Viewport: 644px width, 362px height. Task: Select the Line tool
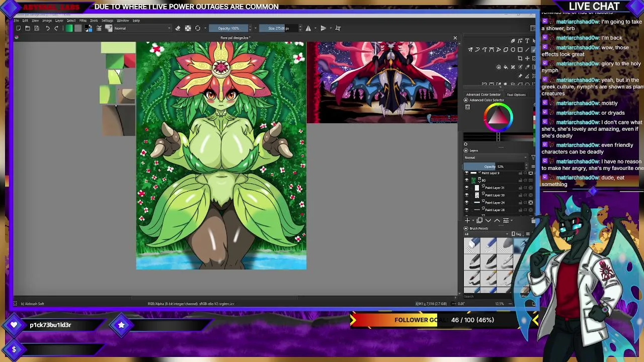(x=527, y=50)
